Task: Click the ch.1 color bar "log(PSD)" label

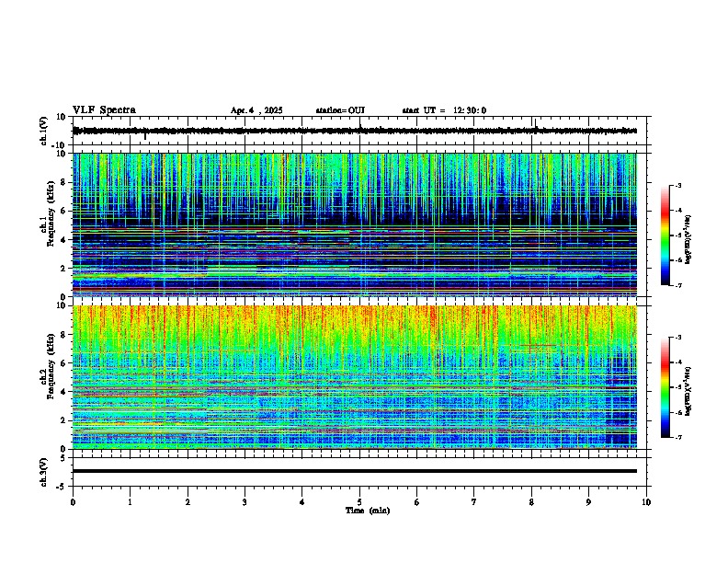Action: (688, 240)
